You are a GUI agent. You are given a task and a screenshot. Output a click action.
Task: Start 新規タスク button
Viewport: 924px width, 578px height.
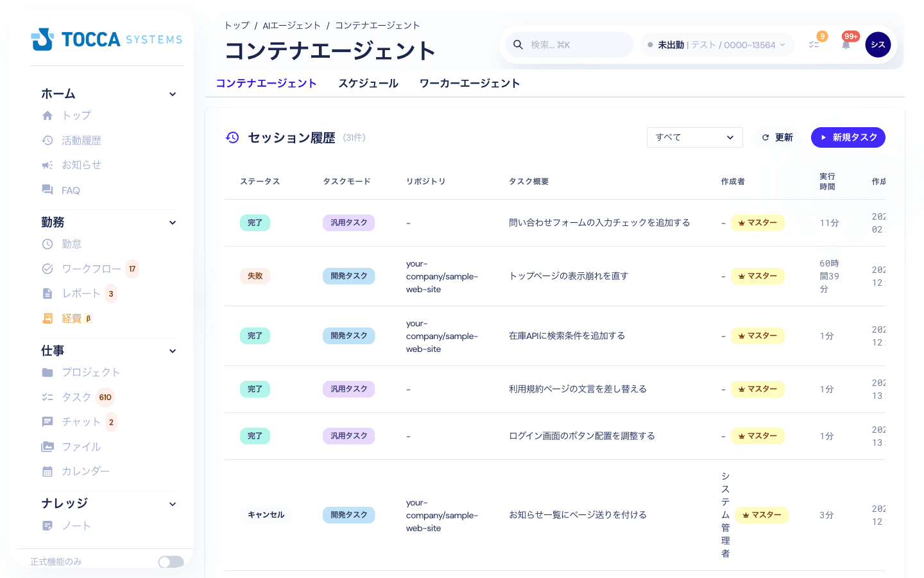(848, 137)
